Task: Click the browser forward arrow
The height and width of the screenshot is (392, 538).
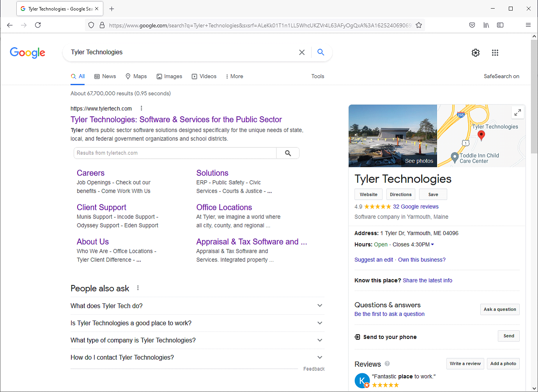Action: (x=24, y=25)
